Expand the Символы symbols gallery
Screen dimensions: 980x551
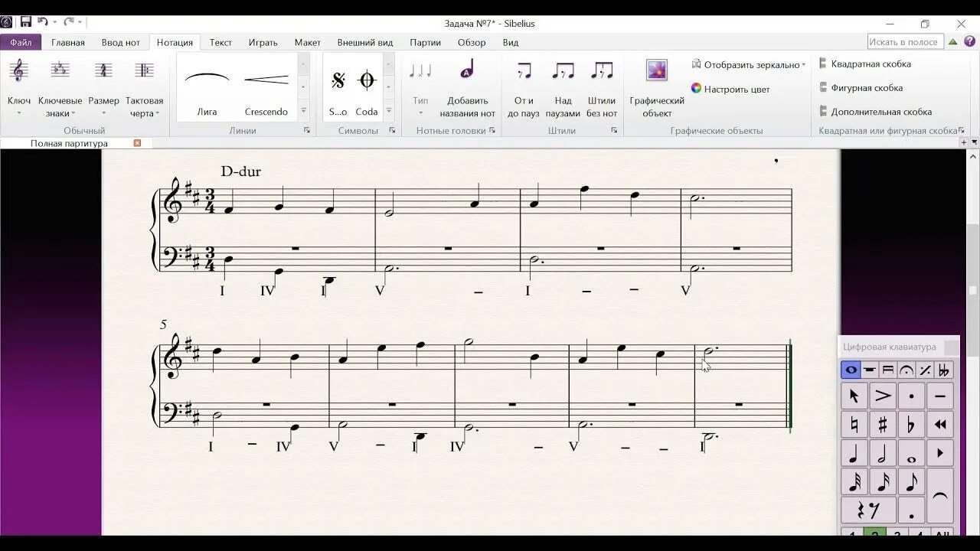point(388,111)
